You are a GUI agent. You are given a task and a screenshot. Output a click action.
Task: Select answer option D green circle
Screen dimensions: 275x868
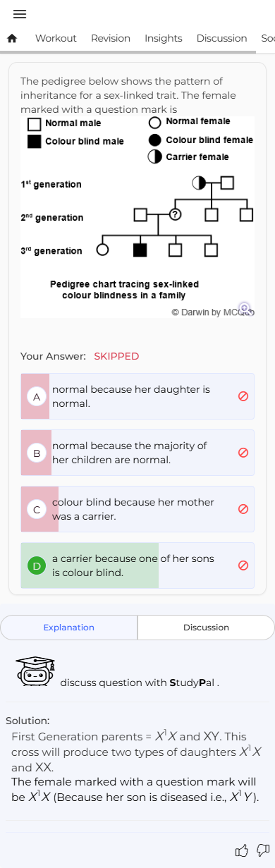coord(37,566)
